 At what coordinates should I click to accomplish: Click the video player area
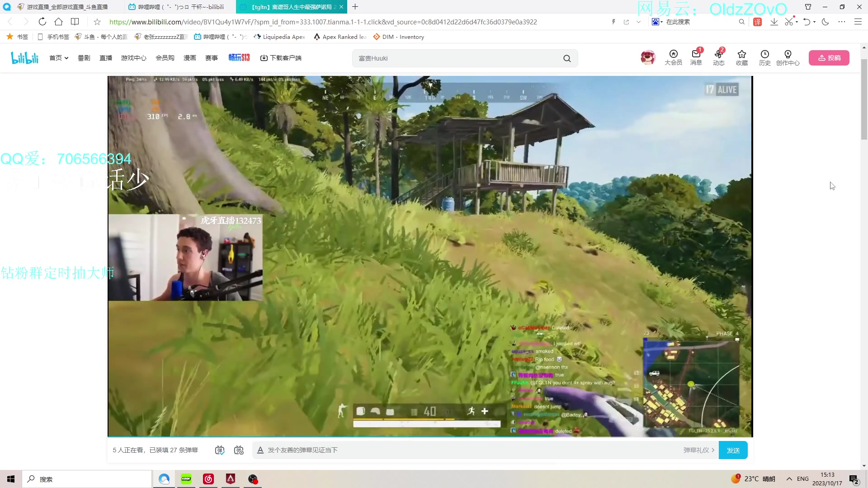pos(430,256)
